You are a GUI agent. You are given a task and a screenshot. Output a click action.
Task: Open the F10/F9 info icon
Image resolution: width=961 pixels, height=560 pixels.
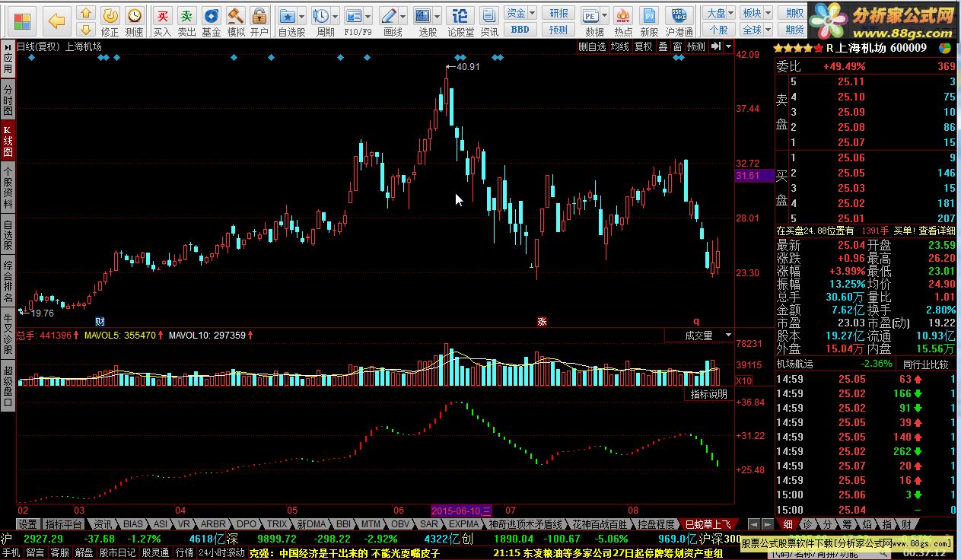tap(353, 15)
